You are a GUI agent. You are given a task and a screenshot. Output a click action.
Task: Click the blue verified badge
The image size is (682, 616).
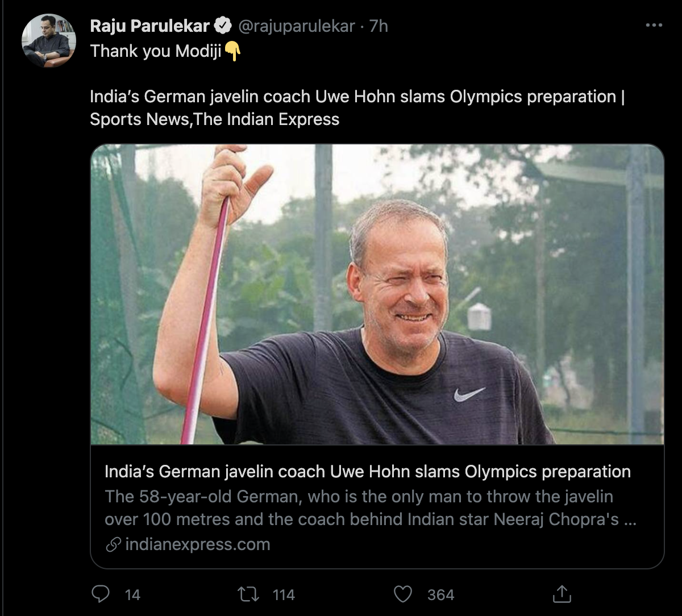222,26
